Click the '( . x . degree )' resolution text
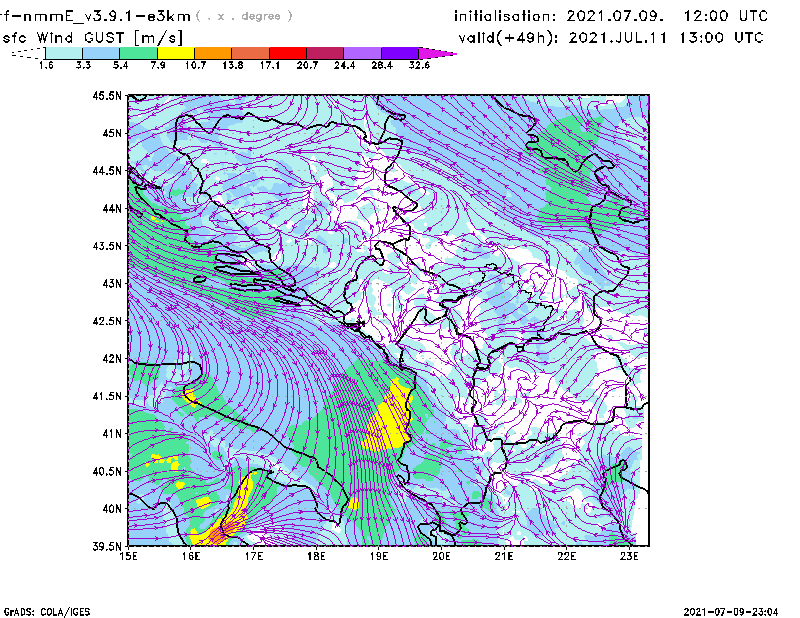800x618 pixels. click(244, 16)
